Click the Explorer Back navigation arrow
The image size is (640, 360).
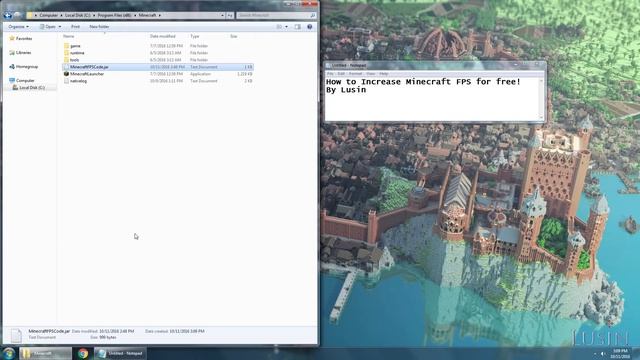click(x=8, y=15)
